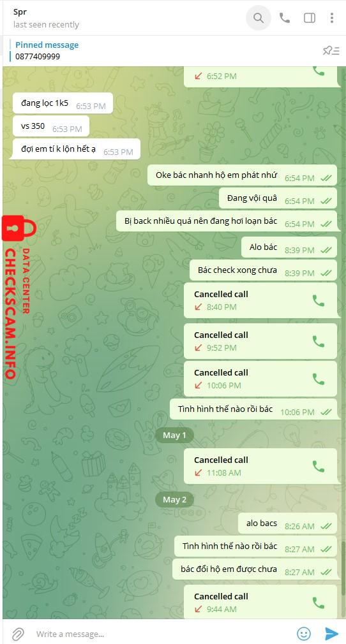Open the Spr contact name header
Screen dimensions: 346x644
20,12
